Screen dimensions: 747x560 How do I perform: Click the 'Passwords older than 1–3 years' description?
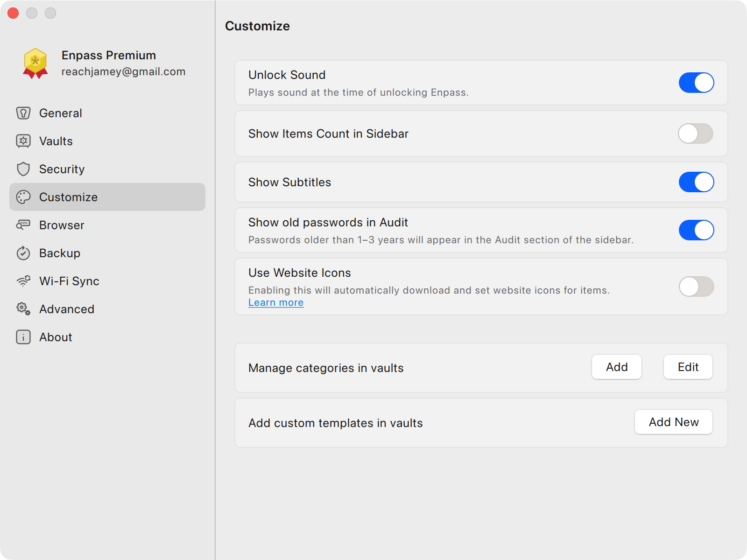[441, 240]
